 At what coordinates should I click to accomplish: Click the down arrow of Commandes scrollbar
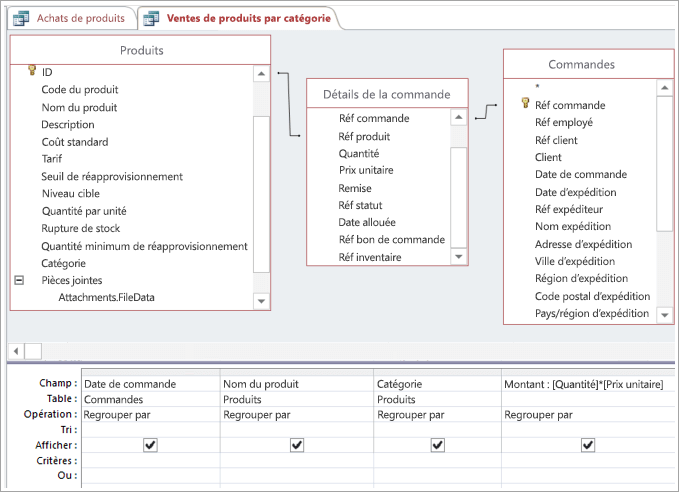tap(664, 315)
